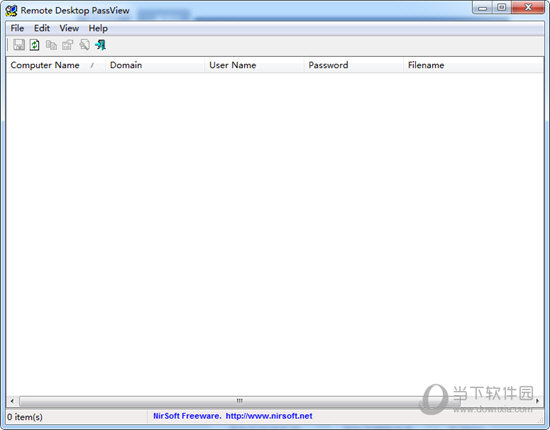Click the Properties toolbar icon
Viewport: 550px width, 430px height.
pos(67,45)
